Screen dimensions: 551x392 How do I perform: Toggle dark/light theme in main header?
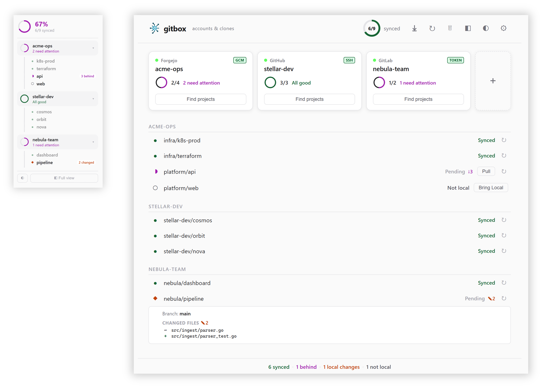pos(485,28)
